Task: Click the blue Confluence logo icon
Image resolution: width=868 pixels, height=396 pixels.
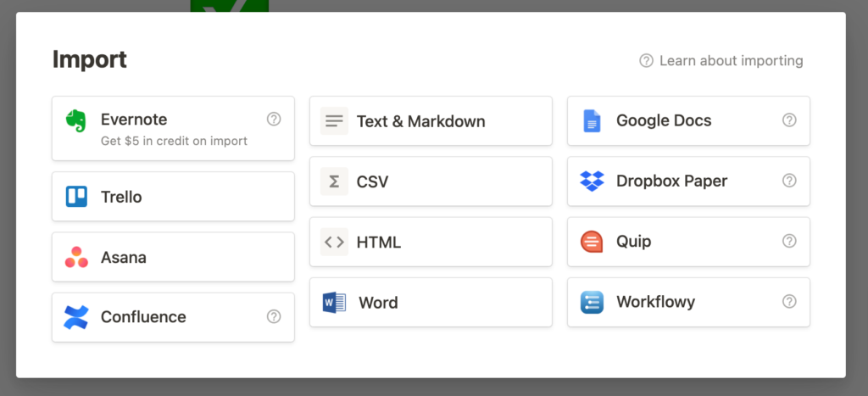Action: [x=75, y=317]
